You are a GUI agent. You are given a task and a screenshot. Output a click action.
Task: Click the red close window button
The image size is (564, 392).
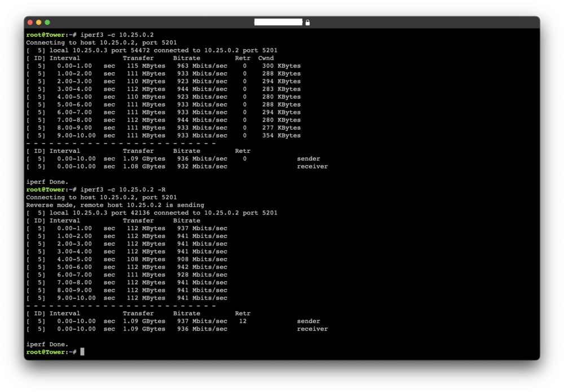click(x=30, y=23)
